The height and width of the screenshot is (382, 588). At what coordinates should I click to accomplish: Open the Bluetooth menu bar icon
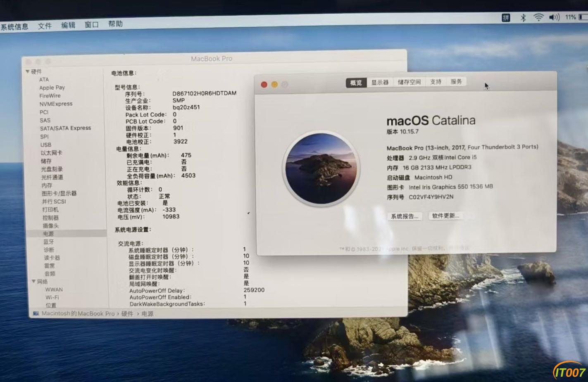coord(523,18)
